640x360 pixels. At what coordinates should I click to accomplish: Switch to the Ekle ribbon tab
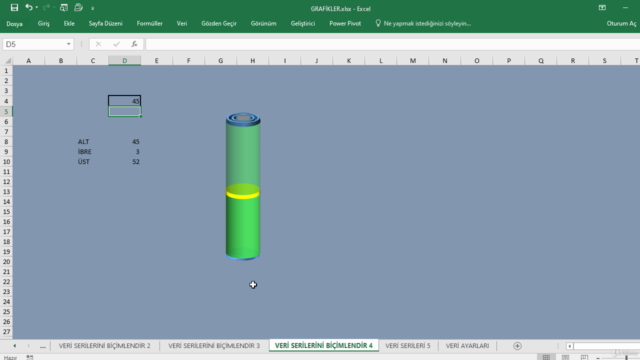tap(69, 24)
